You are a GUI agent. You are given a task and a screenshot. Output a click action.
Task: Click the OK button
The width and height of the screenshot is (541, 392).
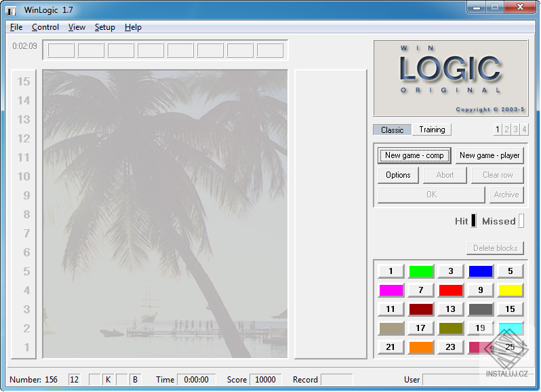coord(431,195)
